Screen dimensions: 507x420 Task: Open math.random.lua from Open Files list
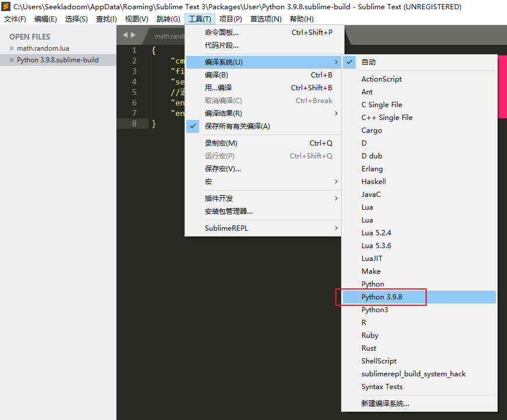43,48
